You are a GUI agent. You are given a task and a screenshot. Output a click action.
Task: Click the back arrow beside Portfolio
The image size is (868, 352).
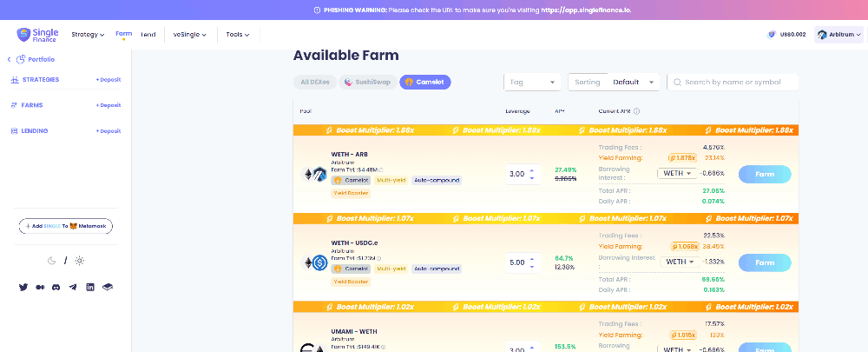(x=9, y=59)
